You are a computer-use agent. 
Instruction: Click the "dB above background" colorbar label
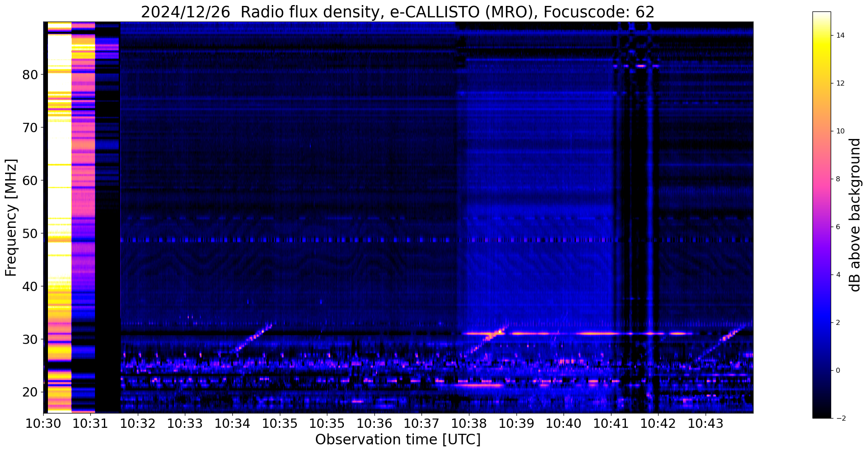[855, 215]
